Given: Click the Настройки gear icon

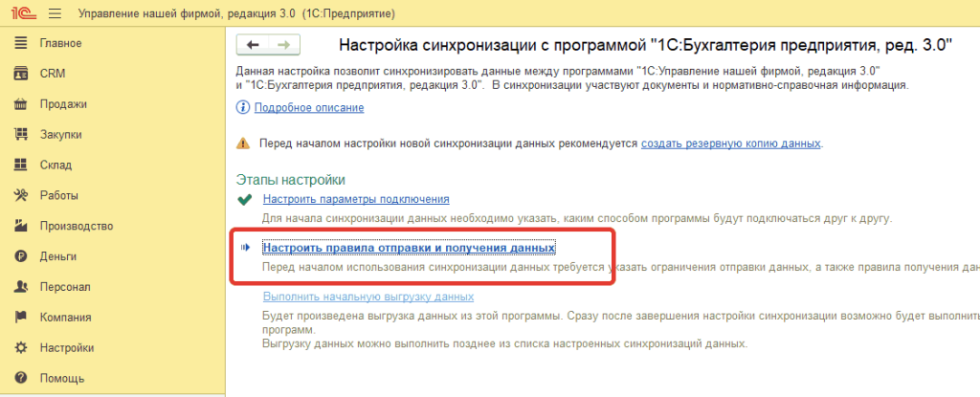Looking at the screenshot, I should (21, 347).
